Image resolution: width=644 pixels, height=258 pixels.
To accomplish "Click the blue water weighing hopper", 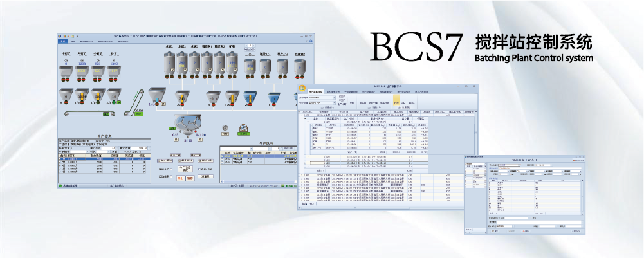I will 248,97.
